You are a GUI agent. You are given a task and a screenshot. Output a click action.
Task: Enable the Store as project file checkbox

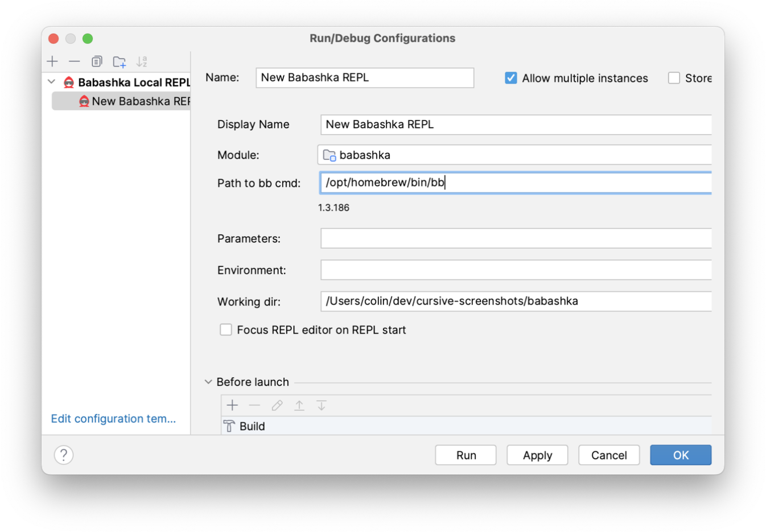[x=674, y=78]
